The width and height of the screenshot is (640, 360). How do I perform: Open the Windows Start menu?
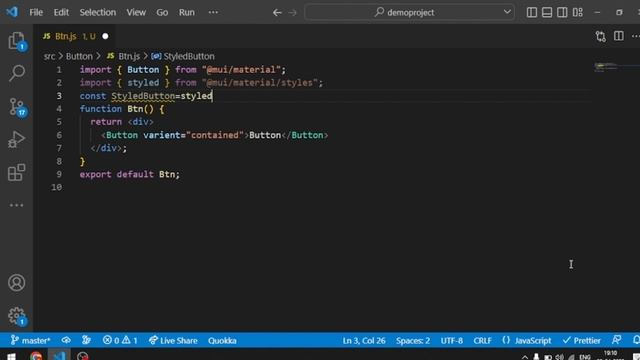click(x=11, y=356)
